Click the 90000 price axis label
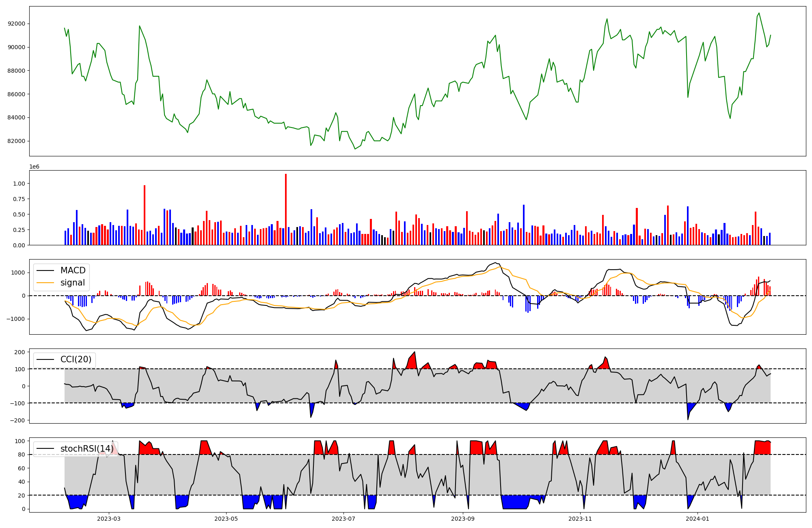Screen dimensions: 812x528 tap(16, 47)
